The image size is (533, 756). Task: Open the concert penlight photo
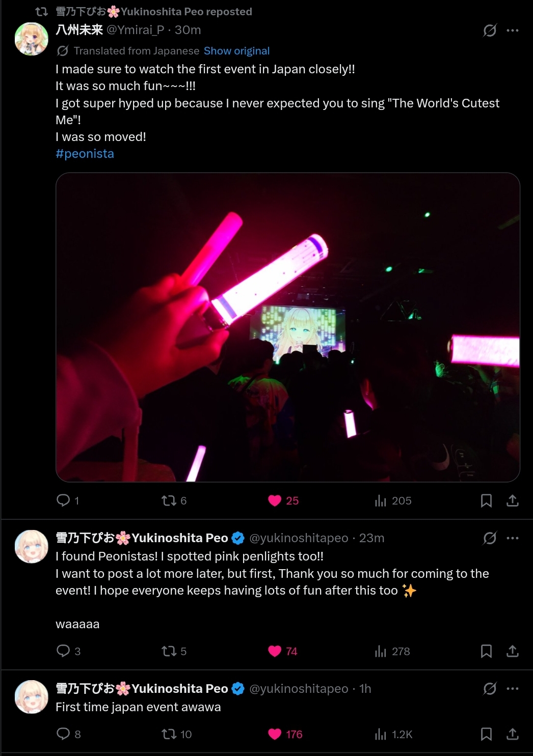287,327
